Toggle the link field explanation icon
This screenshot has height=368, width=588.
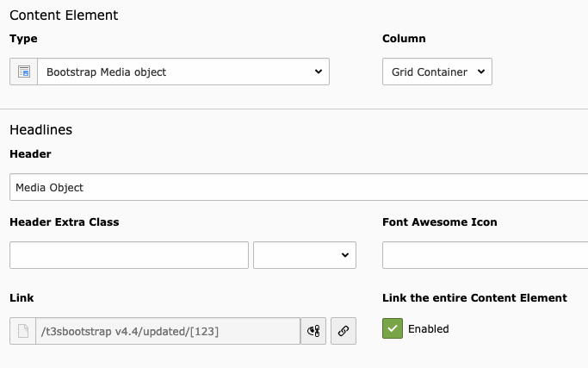coord(313,331)
